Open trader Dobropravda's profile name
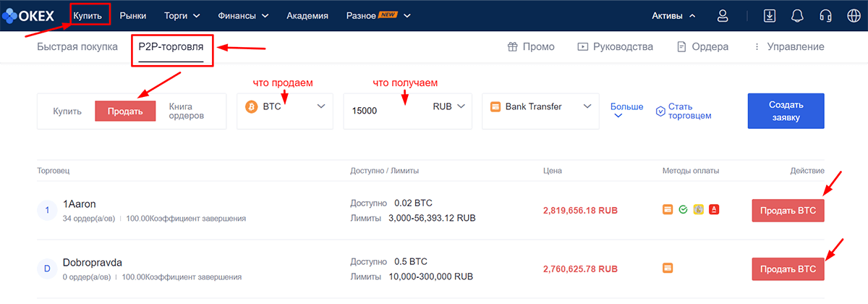 pyautogui.click(x=93, y=262)
